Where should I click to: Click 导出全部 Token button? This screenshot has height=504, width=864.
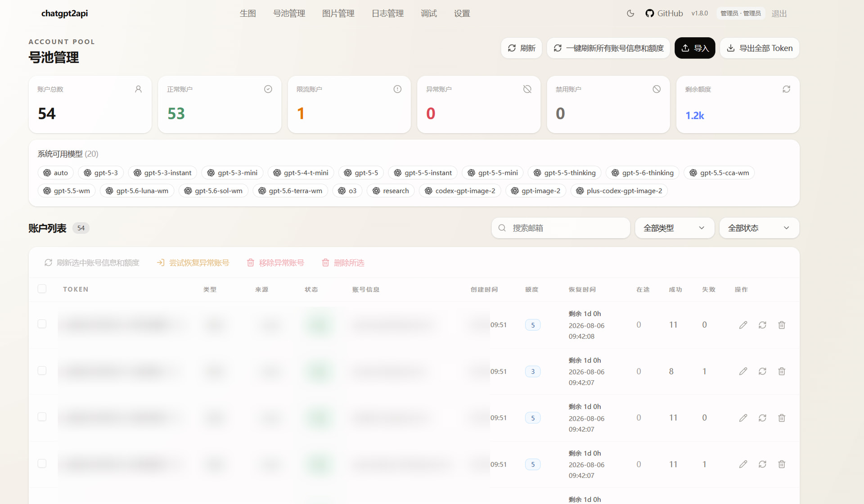pyautogui.click(x=760, y=48)
